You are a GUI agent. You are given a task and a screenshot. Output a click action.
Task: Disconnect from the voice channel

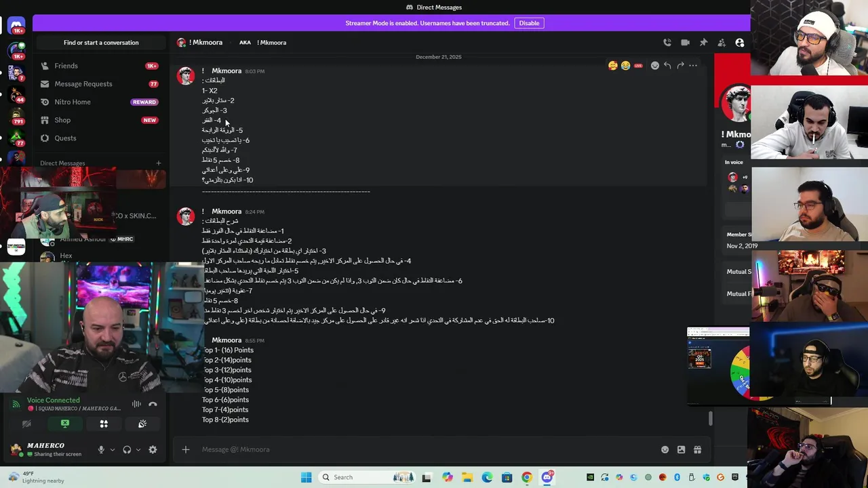tap(153, 405)
